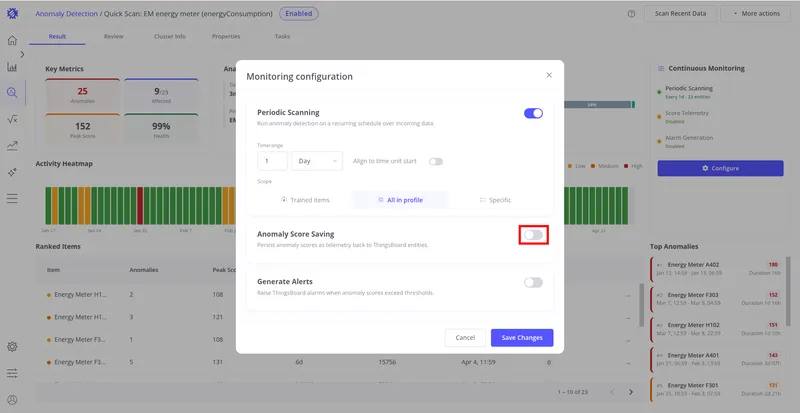Open the user account sidebar icon
The height and width of the screenshot is (413, 800).
(x=12, y=400)
